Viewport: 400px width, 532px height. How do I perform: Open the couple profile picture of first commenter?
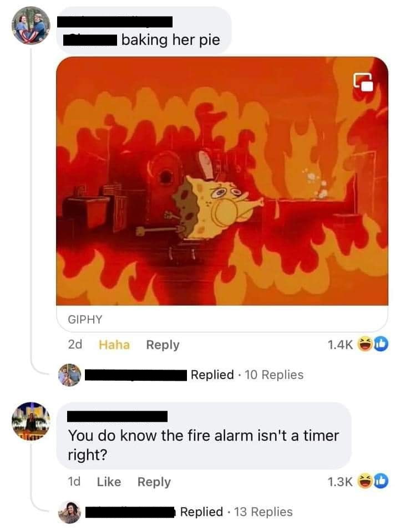pyautogui.click(x=31, y=25)
